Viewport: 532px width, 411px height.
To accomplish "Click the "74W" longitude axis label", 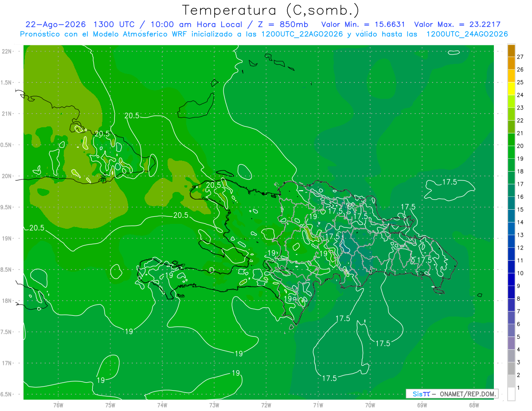I will pos(162,405).
